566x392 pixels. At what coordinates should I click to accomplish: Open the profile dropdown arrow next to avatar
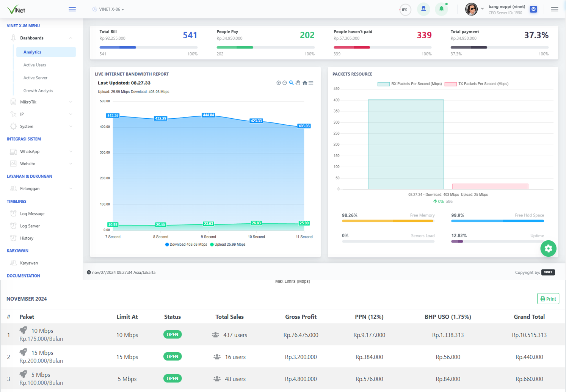pos(482,9)
